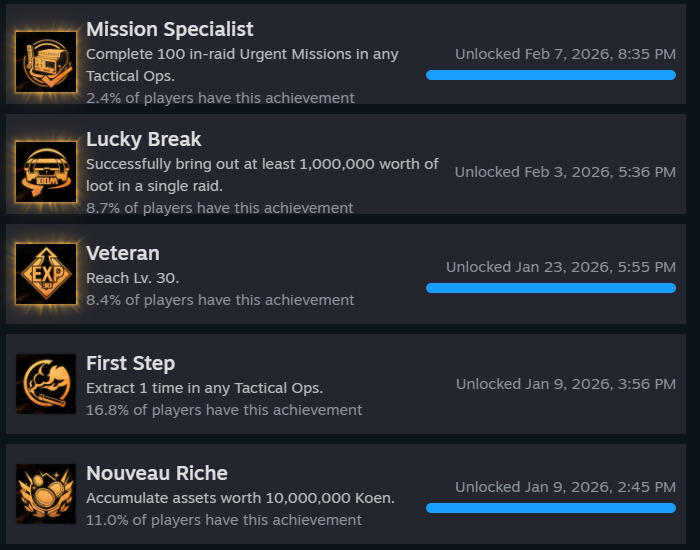This screenshot has height=550, width=700.
Task: Click the 2.4% of players statistic
Action: [220, 98]
